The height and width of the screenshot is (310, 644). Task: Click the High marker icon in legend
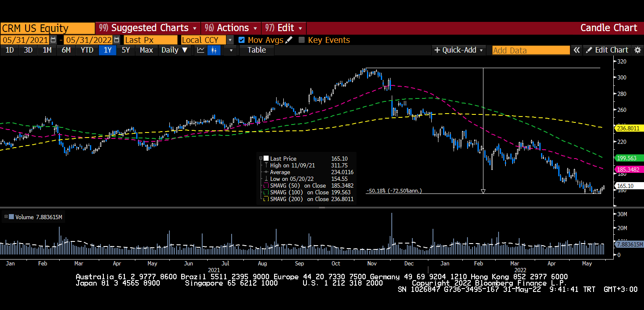266,165
